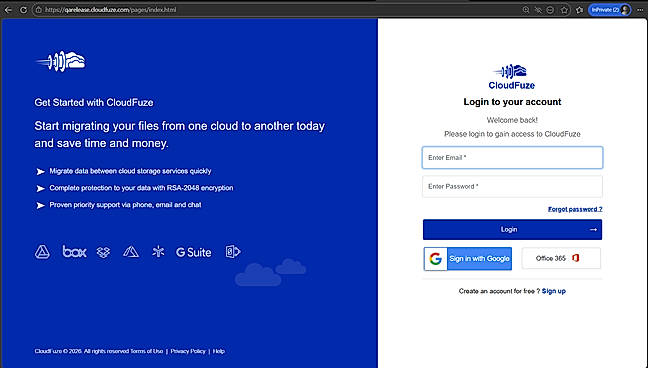
Task: Sign in with Google button
Action: coord(468,259)
